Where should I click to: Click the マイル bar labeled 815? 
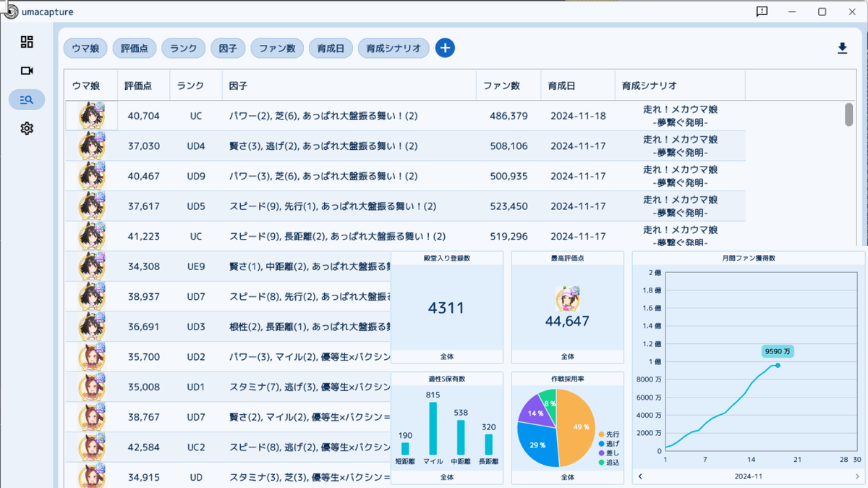coord(433,429)
